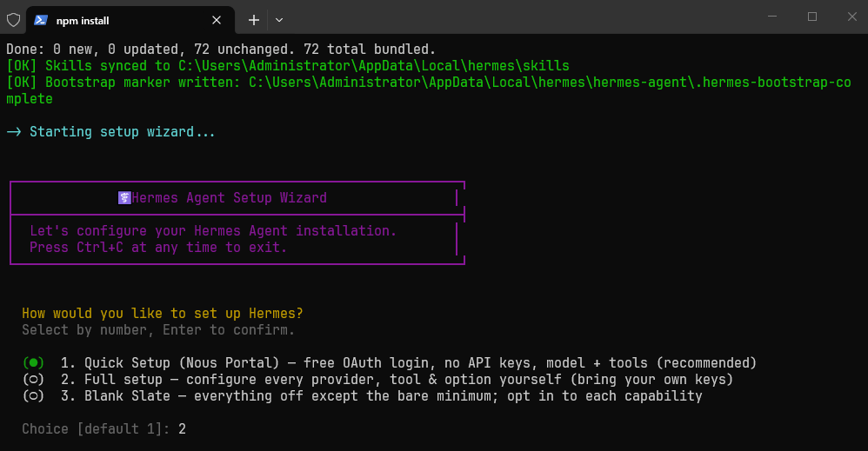Click the shield icon left of the tab
This screenshot has height=451, width=868.
coord(13,20)
